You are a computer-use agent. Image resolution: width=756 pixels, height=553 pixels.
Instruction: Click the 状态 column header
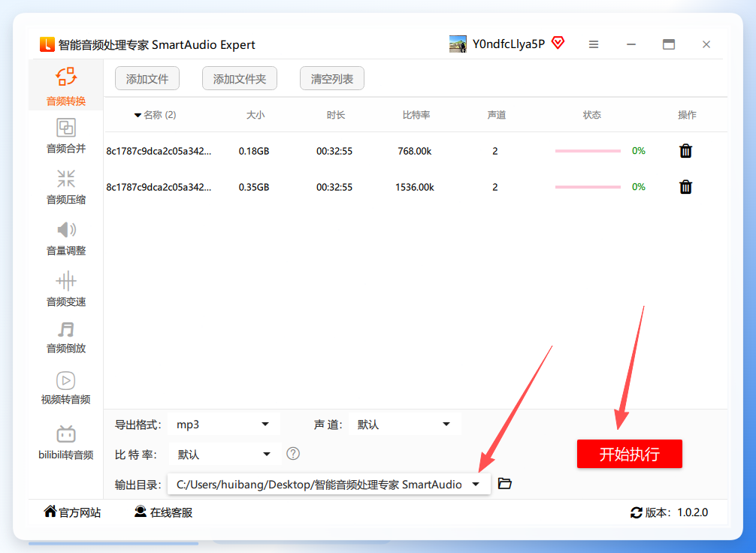(x=592, y=115)
